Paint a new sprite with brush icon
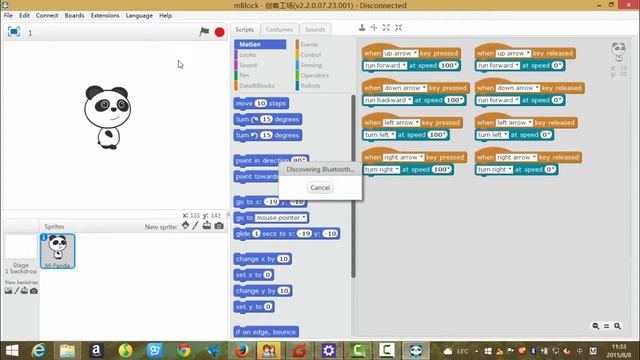Viewport: 640px width, 360px height. pos(196,225)
